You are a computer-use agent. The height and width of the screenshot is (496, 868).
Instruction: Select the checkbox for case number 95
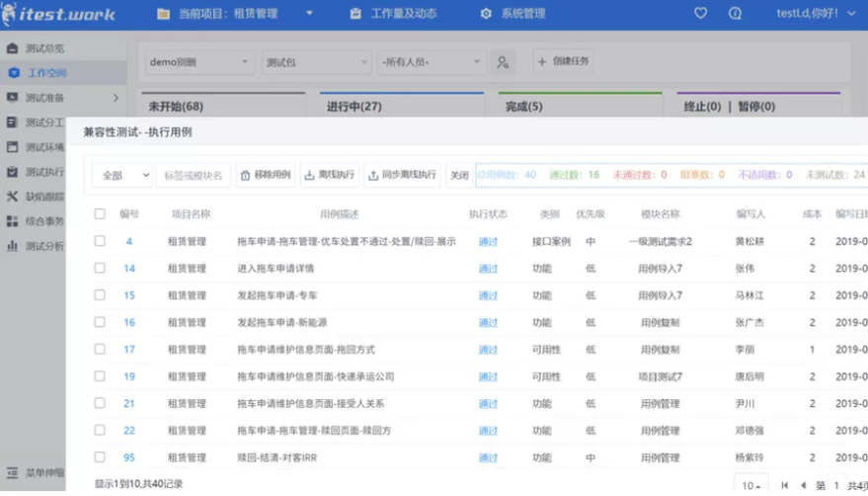tap(100, 457)
